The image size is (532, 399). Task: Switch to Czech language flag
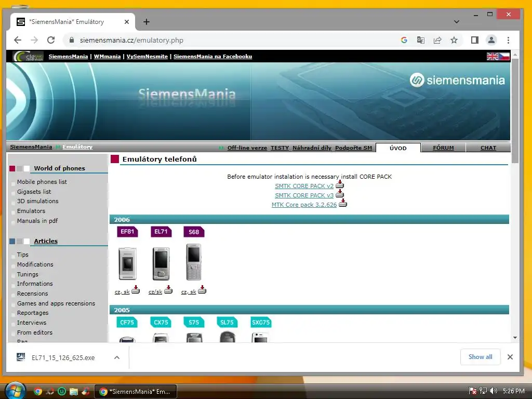point(504,56)
